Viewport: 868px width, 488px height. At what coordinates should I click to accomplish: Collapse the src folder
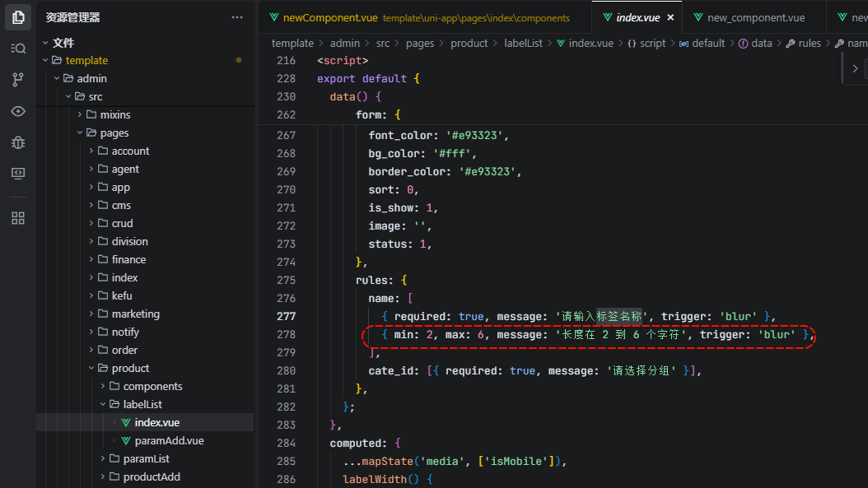68,97
